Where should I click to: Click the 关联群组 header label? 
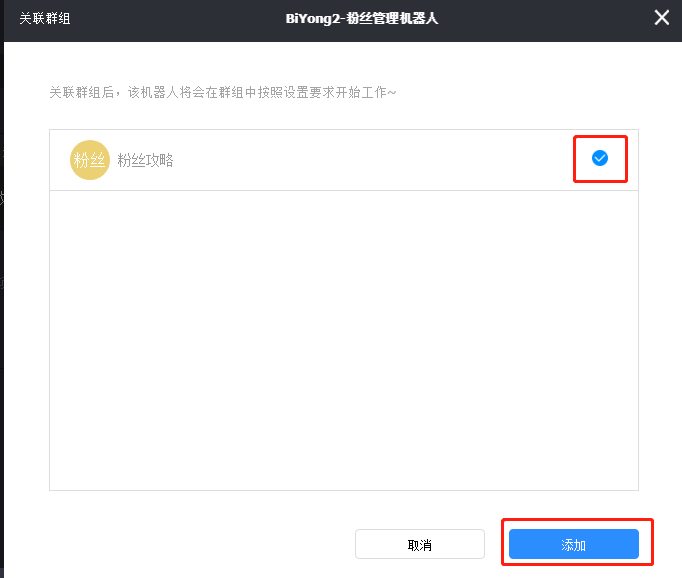click(45, 19)
